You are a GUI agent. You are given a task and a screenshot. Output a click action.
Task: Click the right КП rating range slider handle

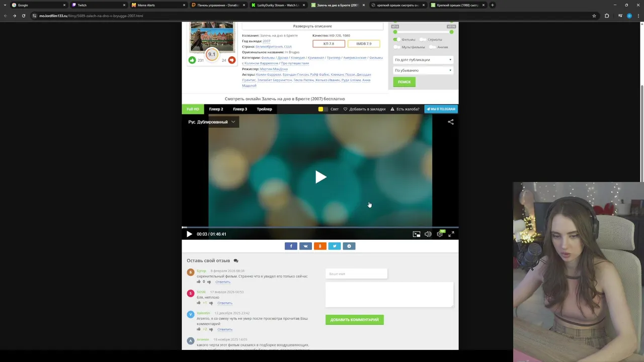(x=451, y=32)
